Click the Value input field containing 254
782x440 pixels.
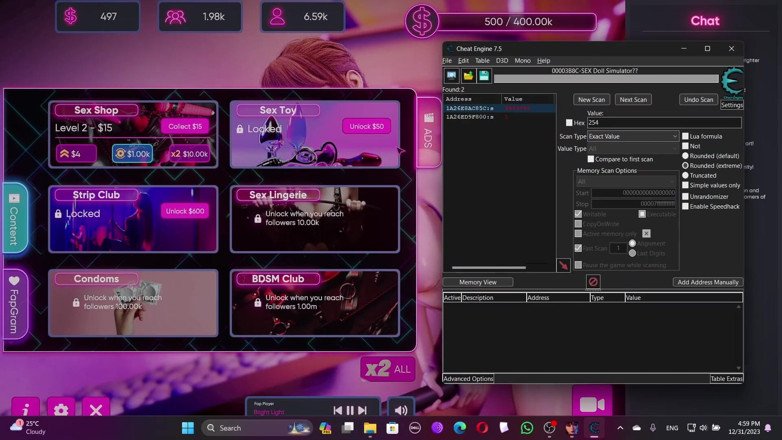click(664, 122)
